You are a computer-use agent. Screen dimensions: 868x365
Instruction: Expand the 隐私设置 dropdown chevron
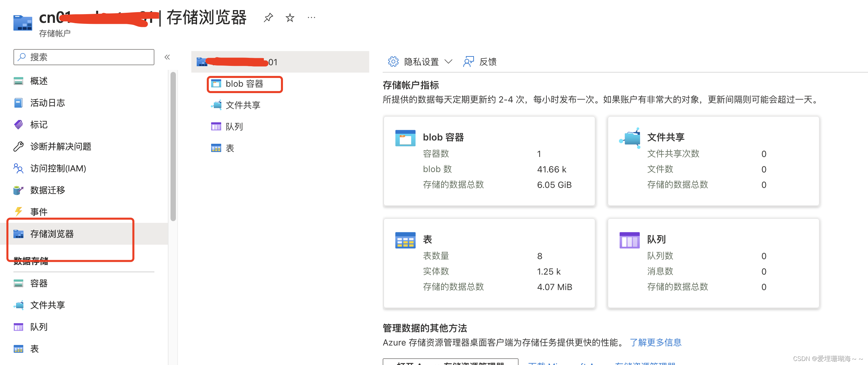pyautogui.click(x=449, y=62)
